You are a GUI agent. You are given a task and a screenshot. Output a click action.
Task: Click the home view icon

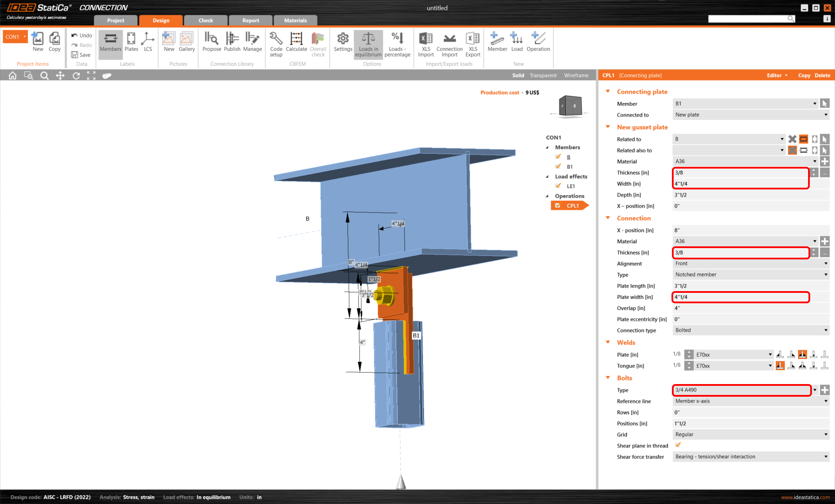pos(13,76)
